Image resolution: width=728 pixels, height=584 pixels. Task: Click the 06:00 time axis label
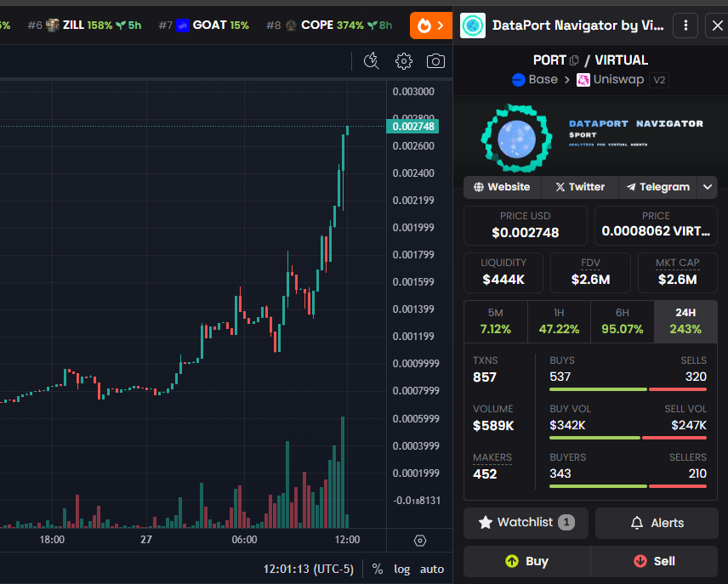(244, 540)
